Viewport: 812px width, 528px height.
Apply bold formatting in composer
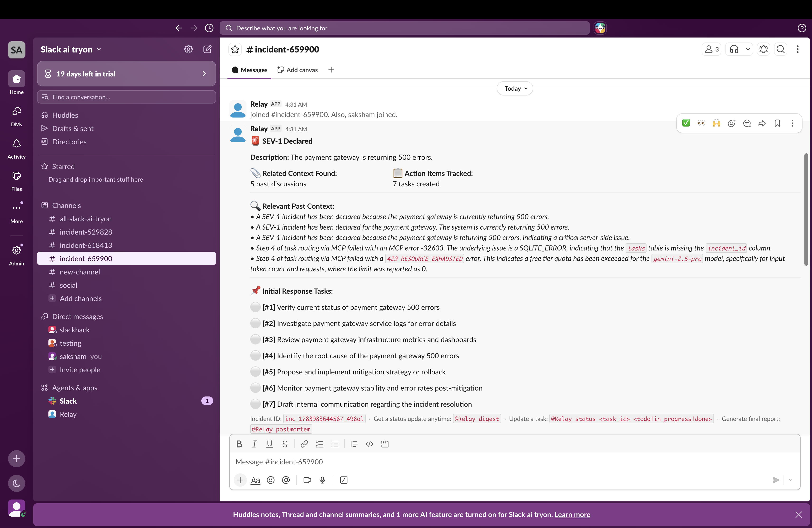[x=239, y=444]
